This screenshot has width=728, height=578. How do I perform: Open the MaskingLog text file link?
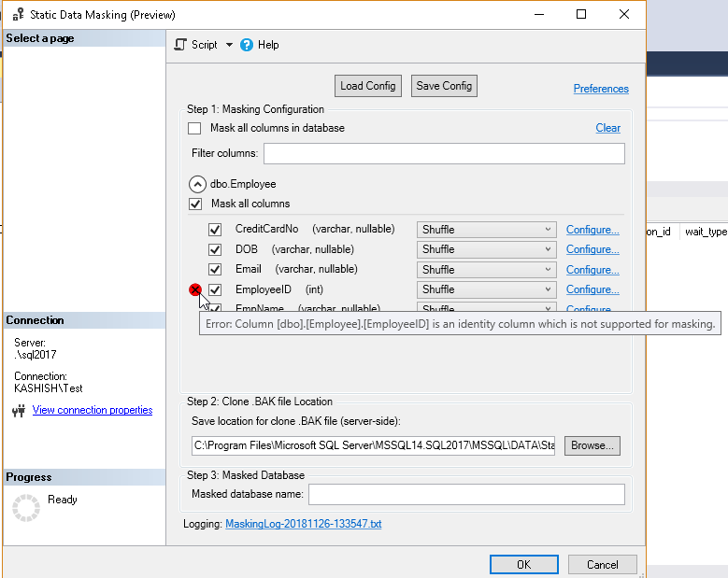tap(304, 525)
